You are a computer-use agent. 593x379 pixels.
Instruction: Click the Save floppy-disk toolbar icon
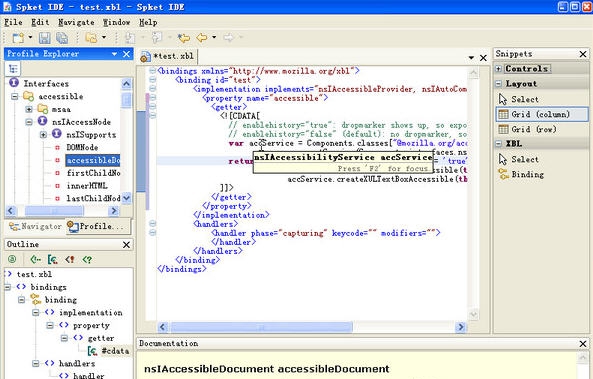(45, 37)
